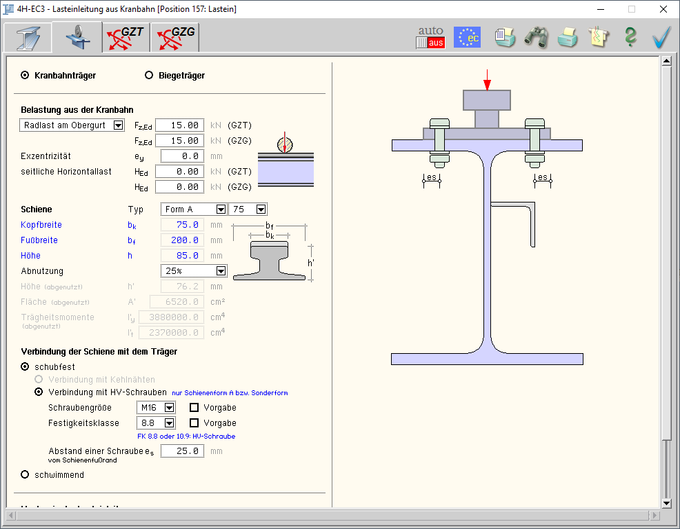Expand the Abnutzung 25% dropdown

(221, 270)
